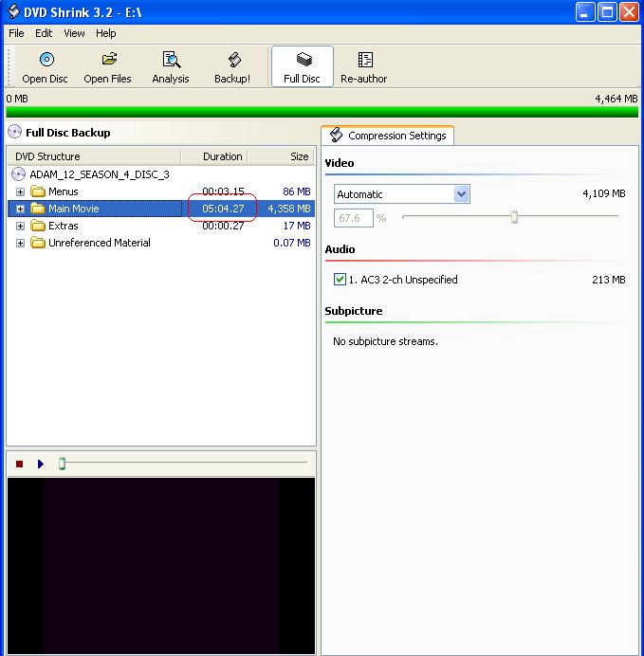Switch to Re-author mode in toolbar
This screenshot has height=656, width=644.
pos(364,66)
